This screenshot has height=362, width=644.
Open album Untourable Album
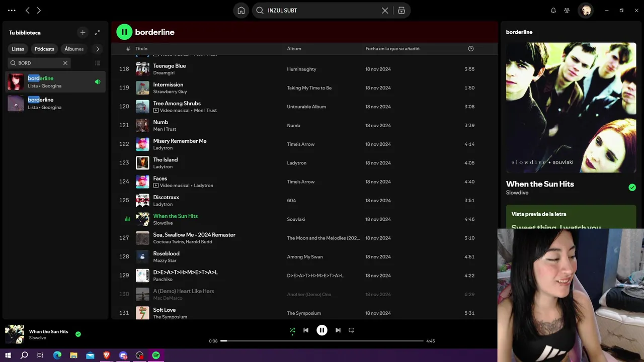coord(306,107)
